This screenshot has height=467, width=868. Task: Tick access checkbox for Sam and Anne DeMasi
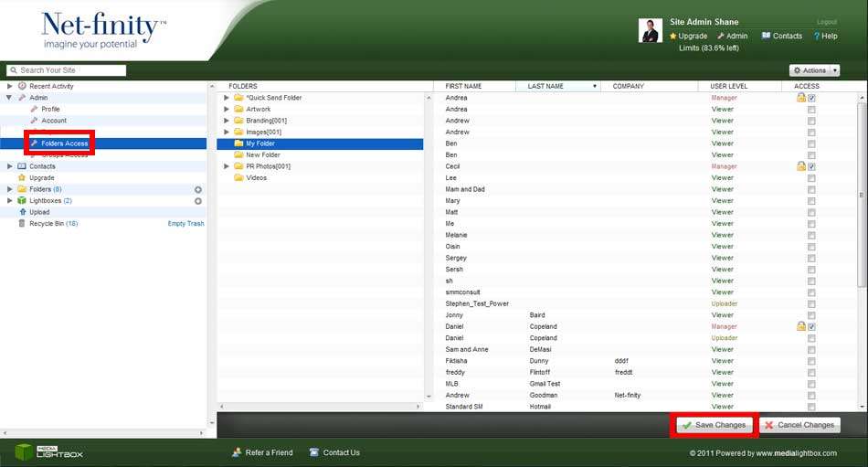[811, 349]
